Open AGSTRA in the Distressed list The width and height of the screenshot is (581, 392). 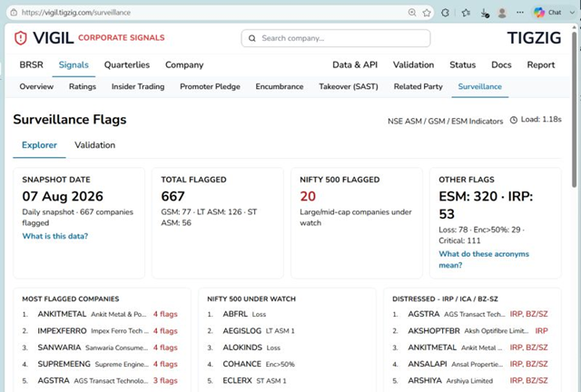click(x=470, y=314)
